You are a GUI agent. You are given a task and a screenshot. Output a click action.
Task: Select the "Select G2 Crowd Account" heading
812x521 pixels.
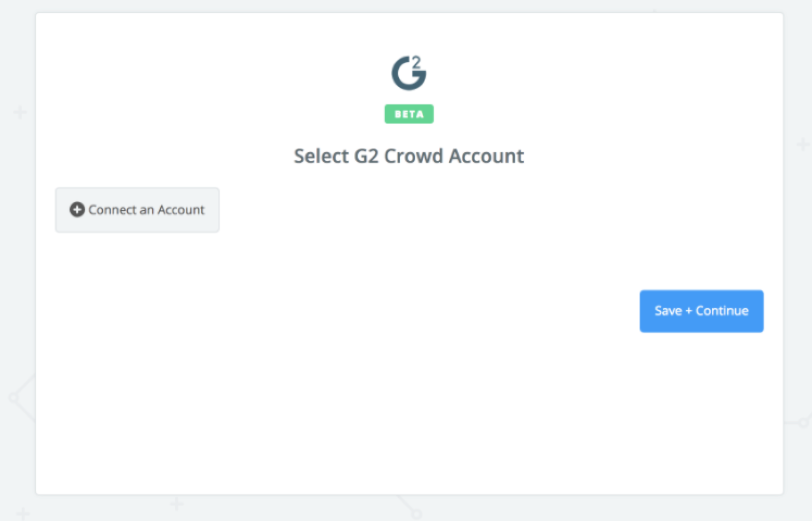coord(409,156)
